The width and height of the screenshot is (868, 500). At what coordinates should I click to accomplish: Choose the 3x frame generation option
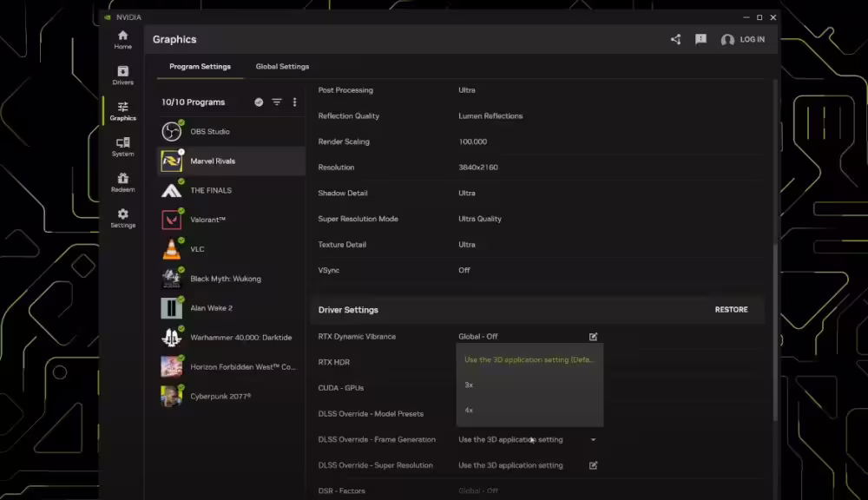529,385
